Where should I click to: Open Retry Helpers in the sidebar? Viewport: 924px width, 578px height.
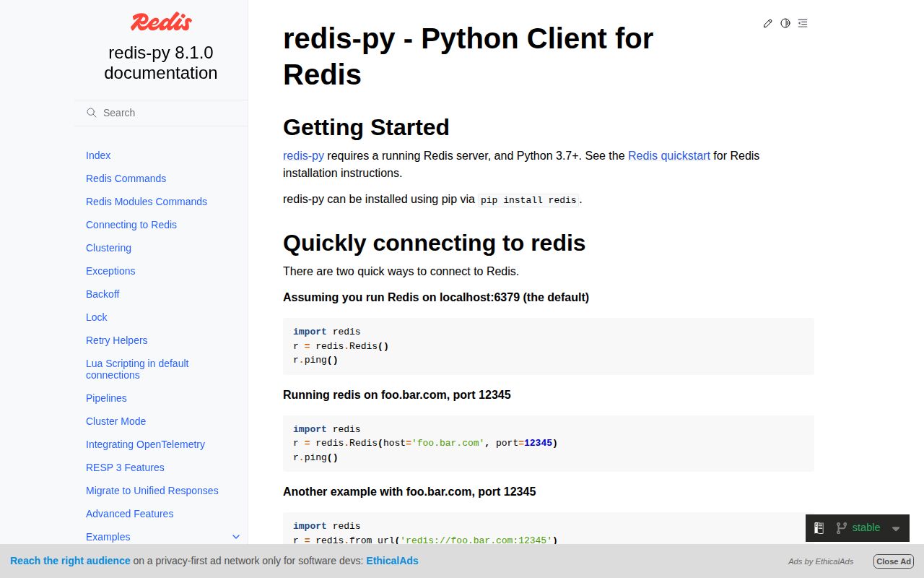(116, 340)
